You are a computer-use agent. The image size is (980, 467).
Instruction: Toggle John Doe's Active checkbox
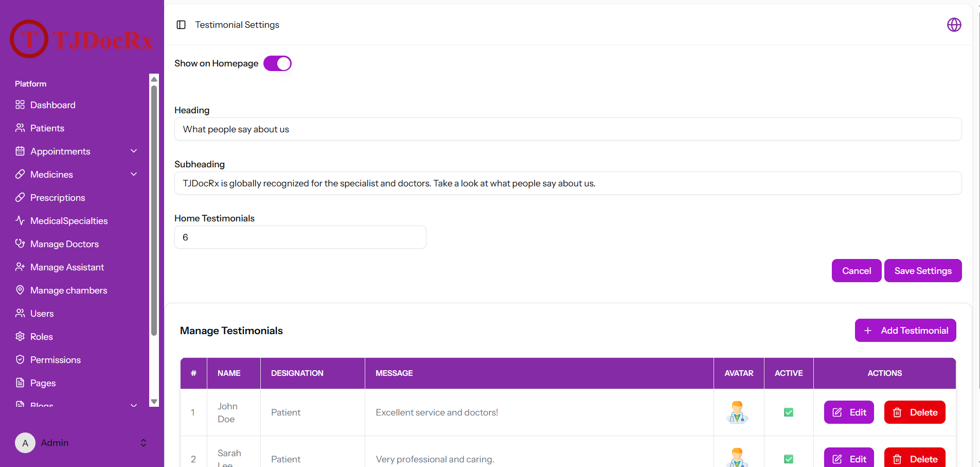pyautogui.click(x=789, y=412)
